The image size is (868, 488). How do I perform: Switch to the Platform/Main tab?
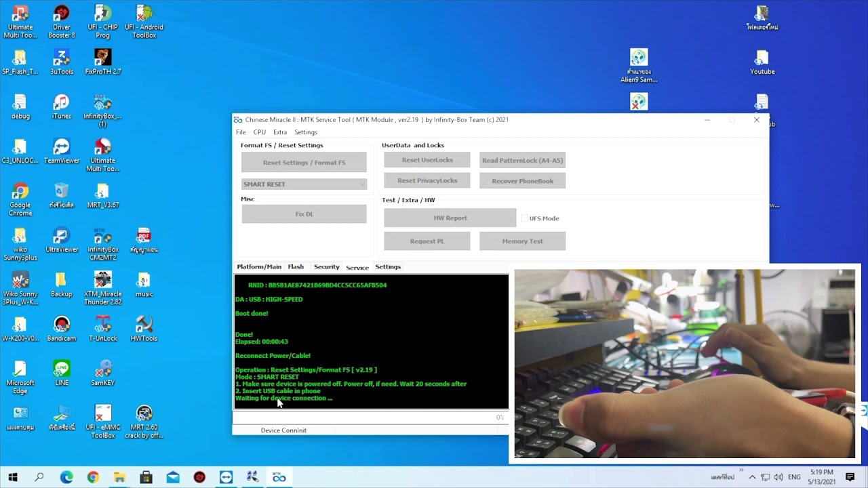259,267
